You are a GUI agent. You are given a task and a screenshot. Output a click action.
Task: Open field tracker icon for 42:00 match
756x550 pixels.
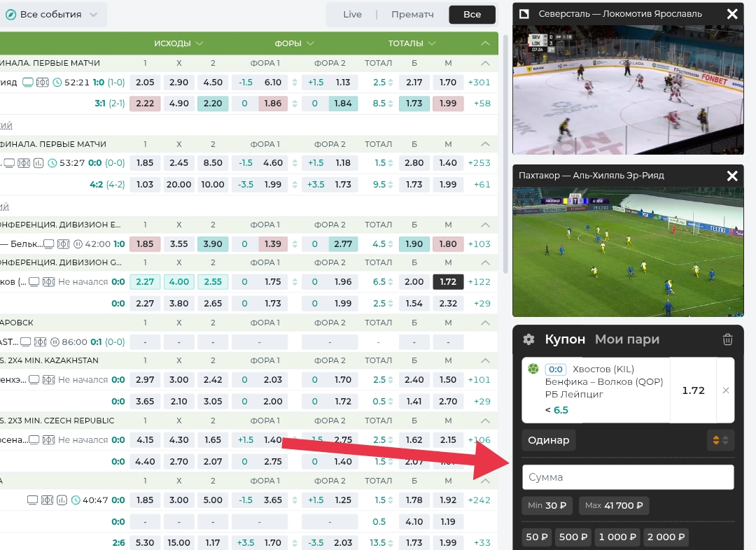point(63,244)
